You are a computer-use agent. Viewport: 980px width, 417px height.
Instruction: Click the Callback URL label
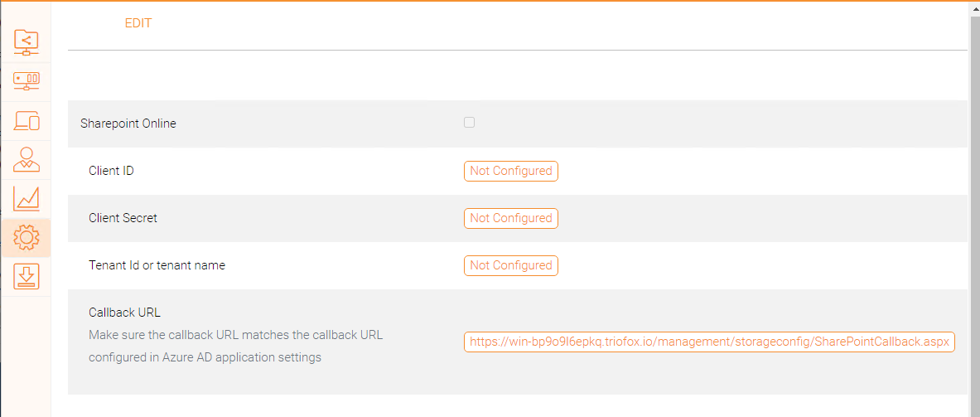[124, 313]
